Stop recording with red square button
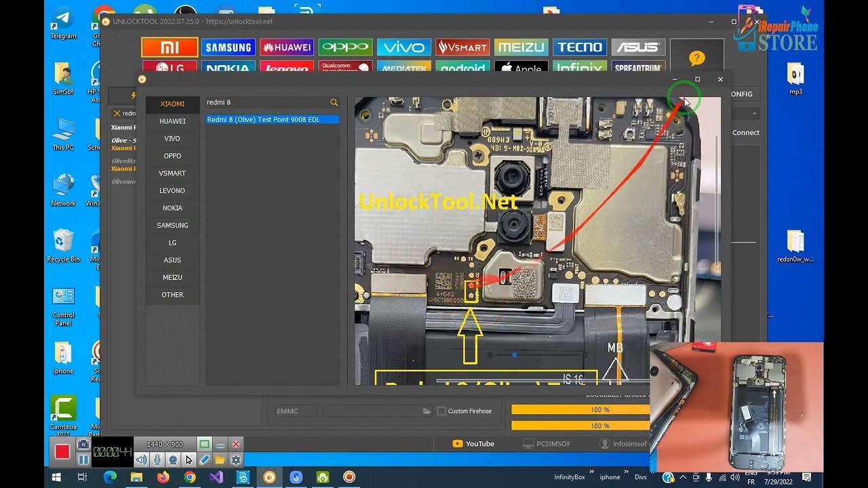The height and width of the screenshot is (488, 868). pyautogui.click(x=62, y=452)
